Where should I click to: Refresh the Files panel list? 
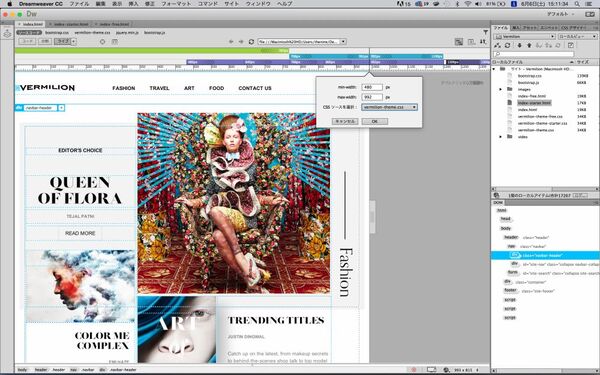pyautogui.click(x=507, y=45)
